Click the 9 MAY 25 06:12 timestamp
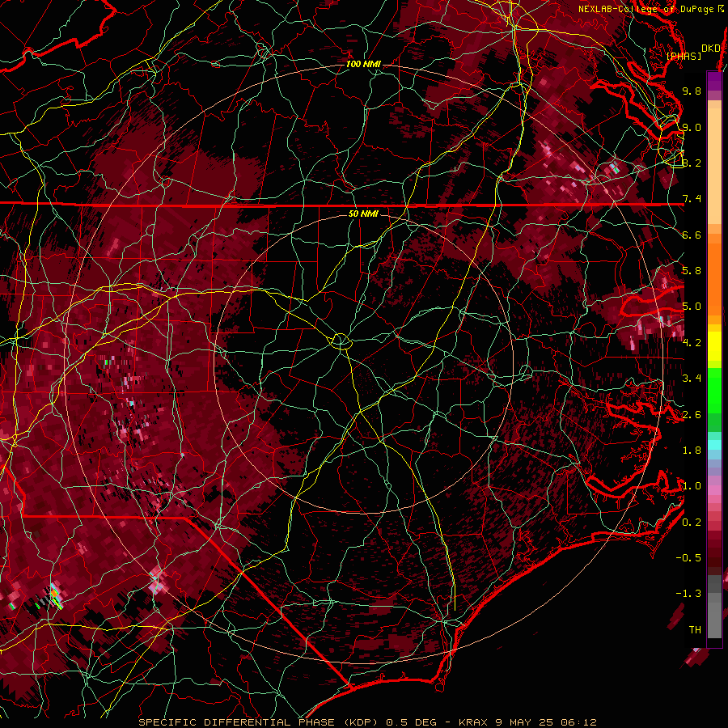This screenshot has width=728, height=728. coord(546,722)
